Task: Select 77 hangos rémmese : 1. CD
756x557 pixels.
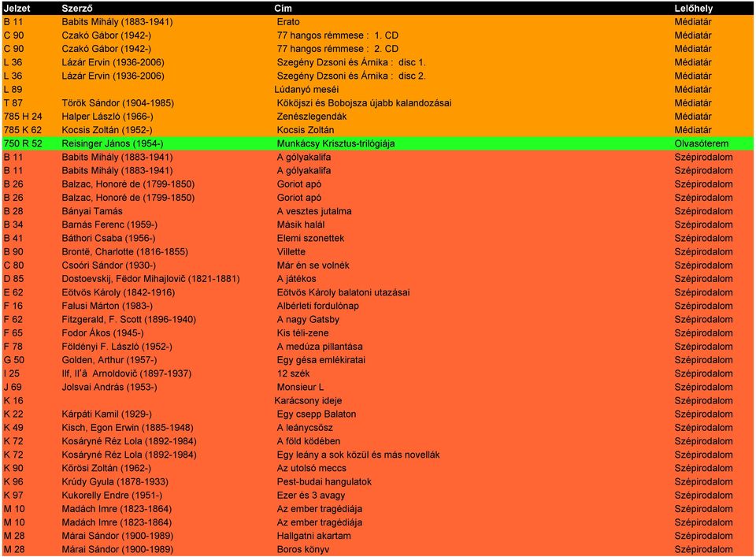Action: click(x=338, y=35)
